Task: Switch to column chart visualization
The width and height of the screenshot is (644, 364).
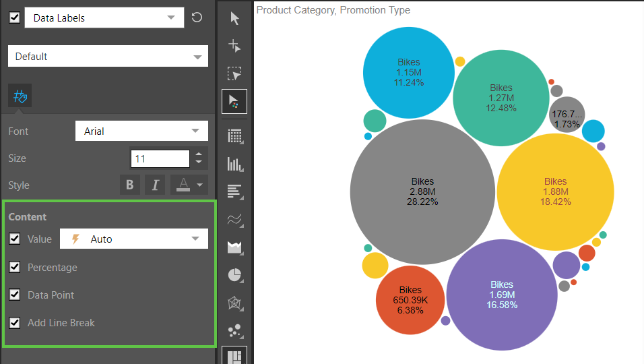Action: coord(234,164)
